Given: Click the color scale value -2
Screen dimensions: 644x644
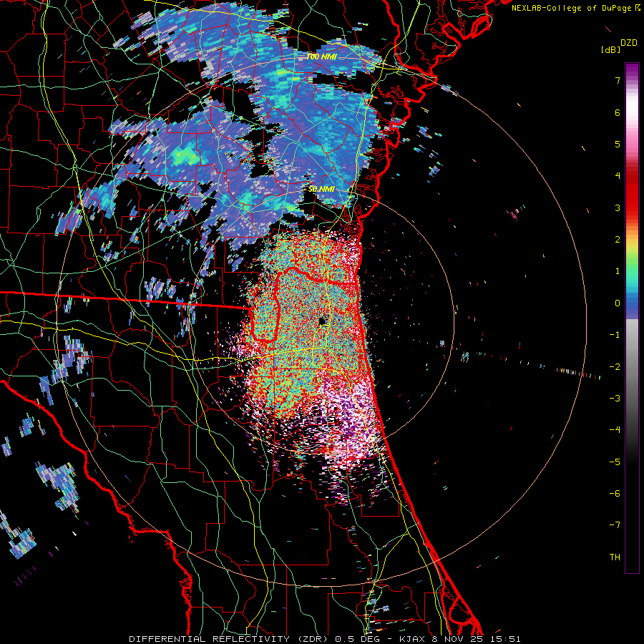Looking at the screenshot, I should 615,366.
